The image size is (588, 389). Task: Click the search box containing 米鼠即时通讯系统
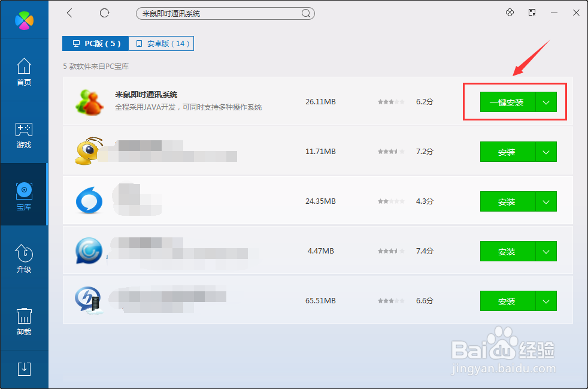click(x=225, y=14)
